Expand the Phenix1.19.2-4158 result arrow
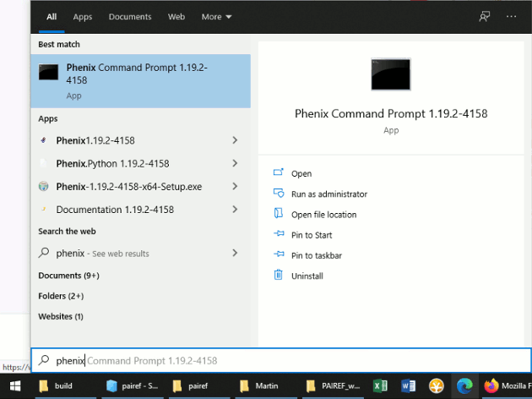This screenshot has width=532, height=399. point(235,140)
